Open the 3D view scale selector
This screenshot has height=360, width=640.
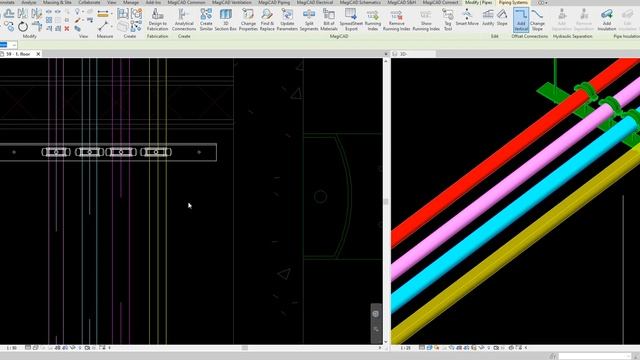(405, 348)
